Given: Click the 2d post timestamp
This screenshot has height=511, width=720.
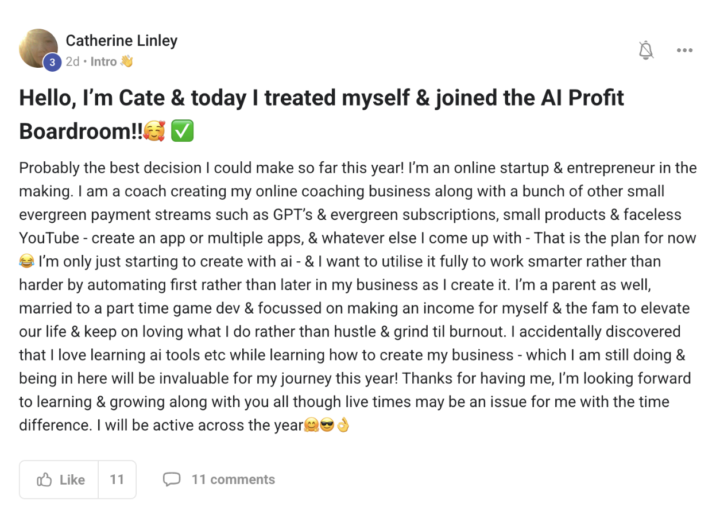Looking at the screenshot, I should tap(73, 62).
